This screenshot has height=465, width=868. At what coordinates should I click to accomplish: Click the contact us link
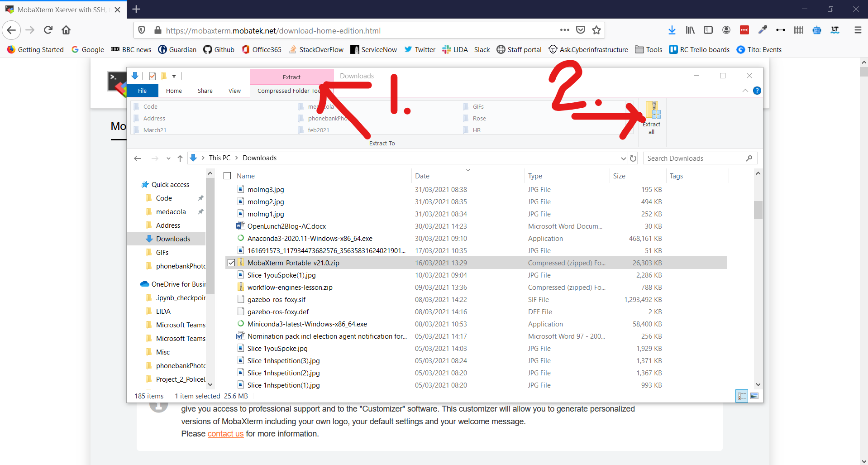tap(225, 434)
